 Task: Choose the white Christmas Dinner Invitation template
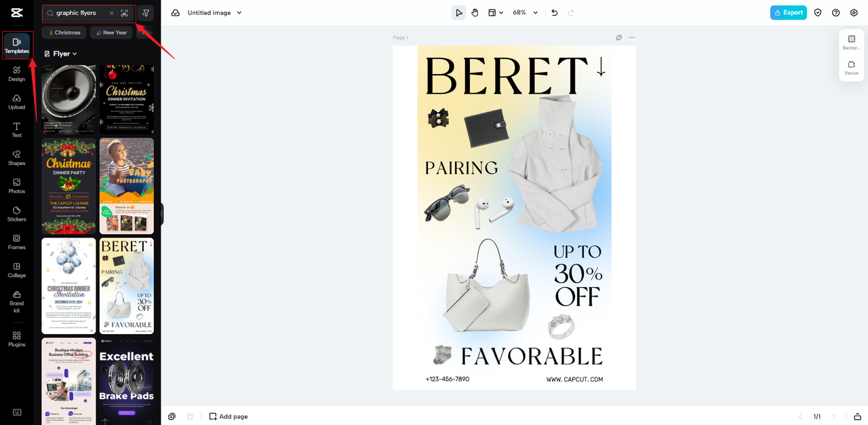coord(68,286)
